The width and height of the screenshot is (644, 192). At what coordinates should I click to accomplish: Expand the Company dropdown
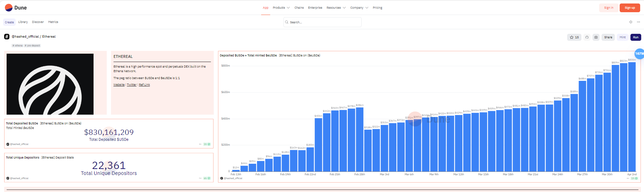click(x=359, y=8)
